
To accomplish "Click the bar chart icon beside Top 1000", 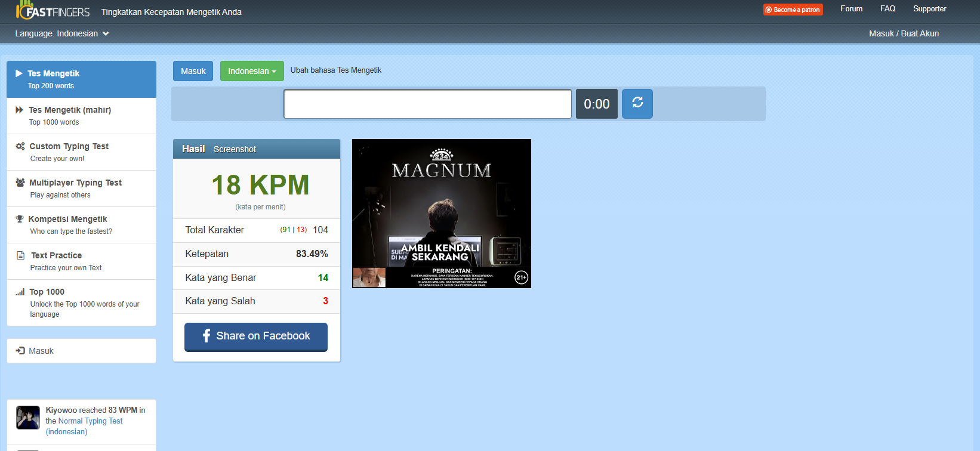I will 20,292.
